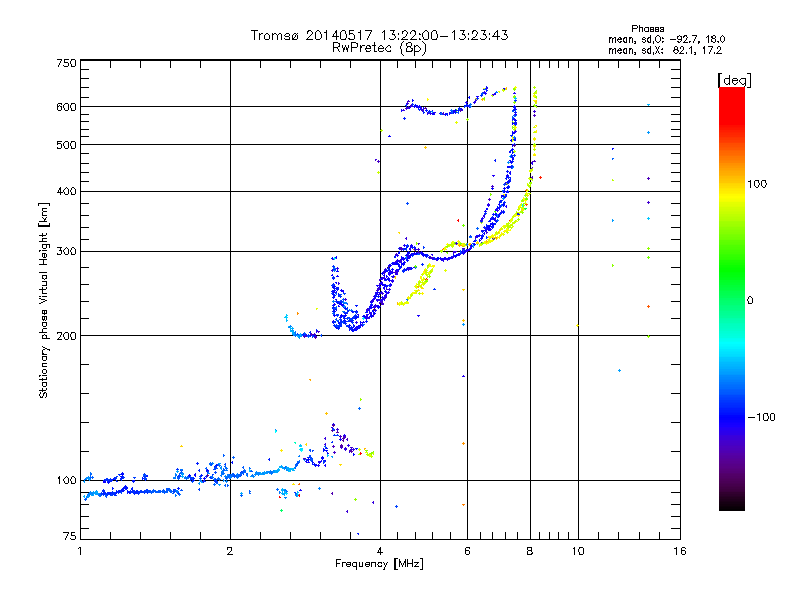Click the y-axis label '600'

[x=66, y=107]
